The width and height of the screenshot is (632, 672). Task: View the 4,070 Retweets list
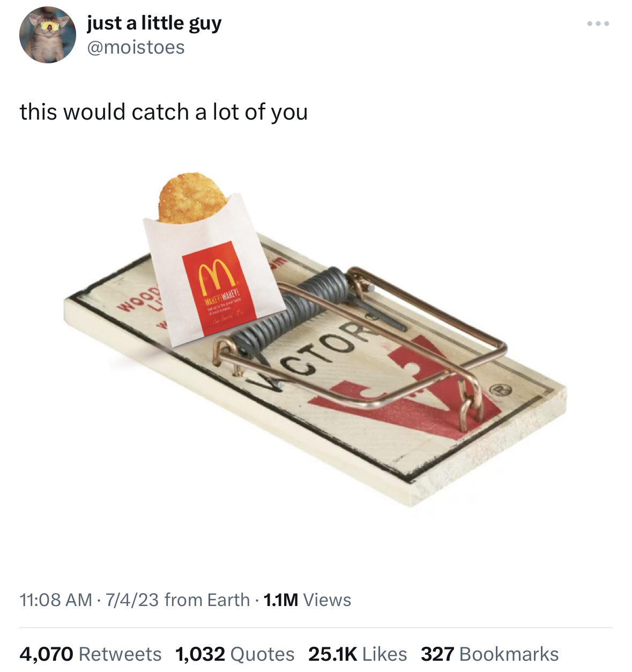click(91, 654)
